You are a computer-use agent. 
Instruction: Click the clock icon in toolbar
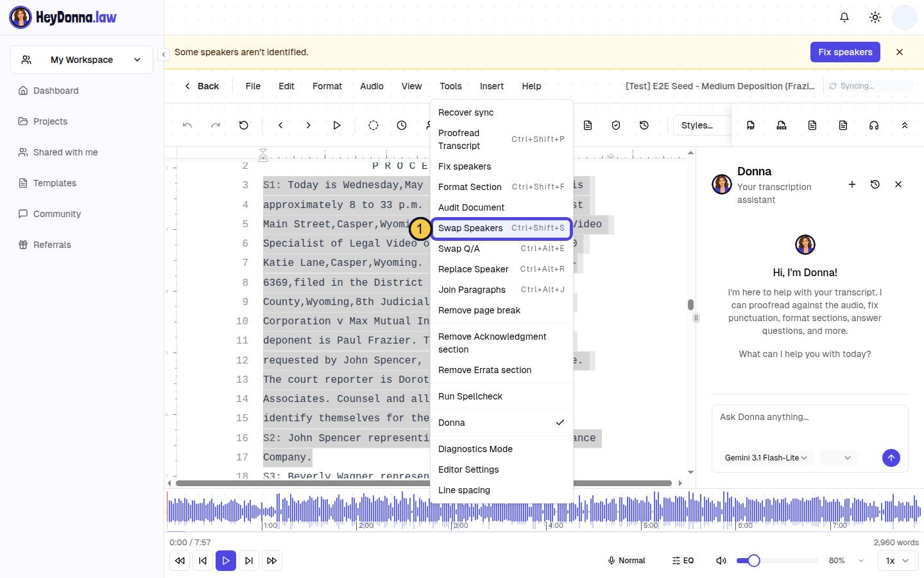point(402,125)
